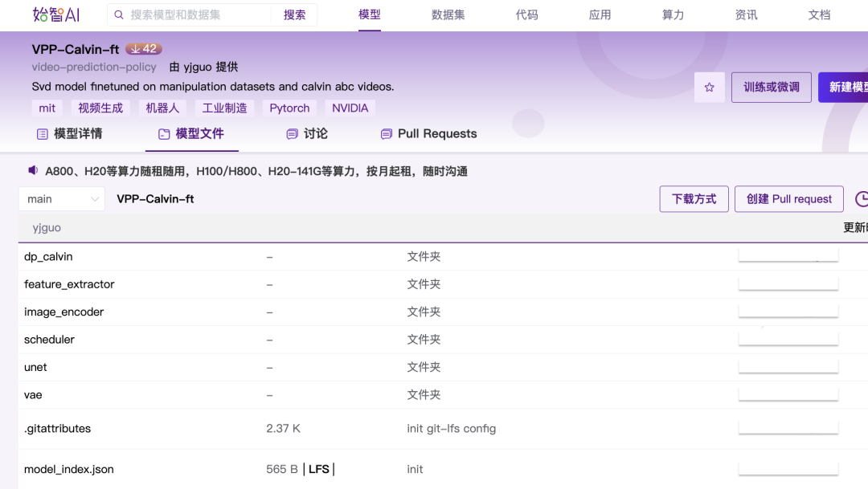Click the download count badge showing 42

click(x=143, y=49)
